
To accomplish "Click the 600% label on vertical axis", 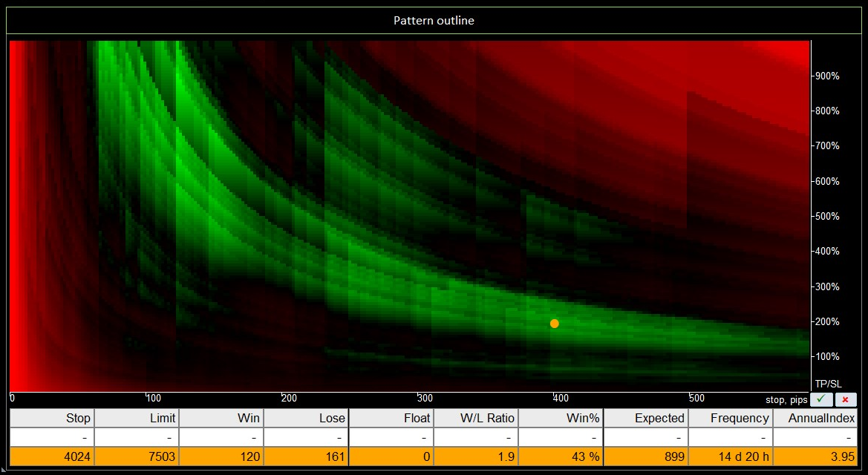I will 827,181.
